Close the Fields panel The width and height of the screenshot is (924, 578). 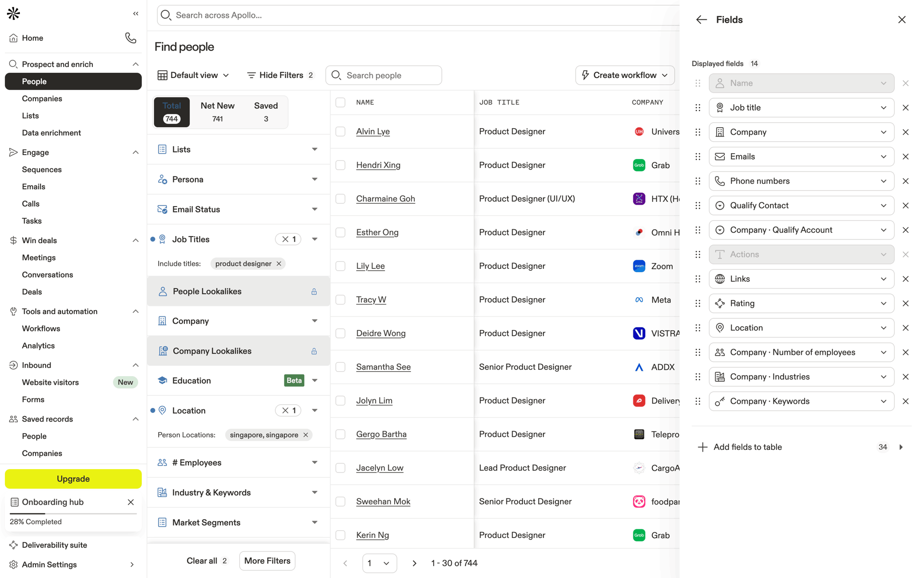[x=902, y=20]
